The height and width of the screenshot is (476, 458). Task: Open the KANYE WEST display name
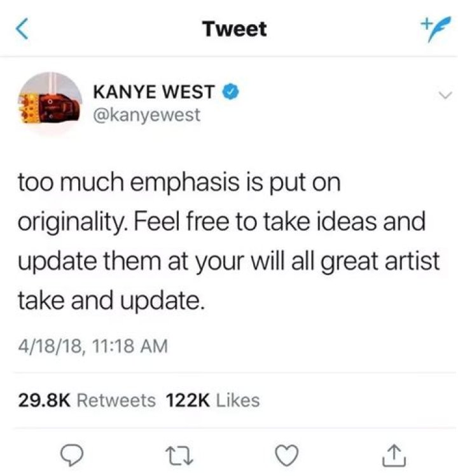click(154, 92)
